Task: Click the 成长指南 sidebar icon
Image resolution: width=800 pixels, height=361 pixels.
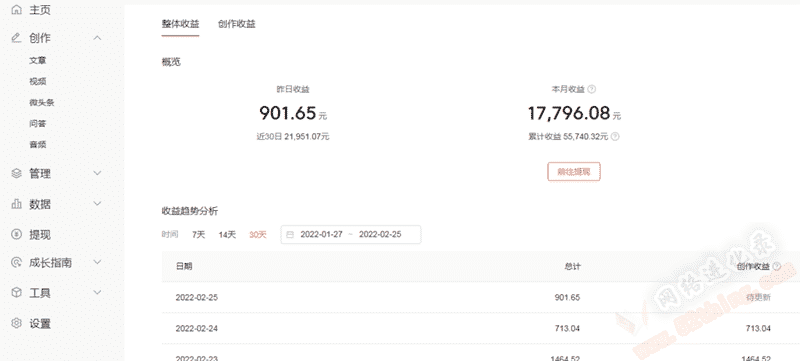Action: pos(16,263)
